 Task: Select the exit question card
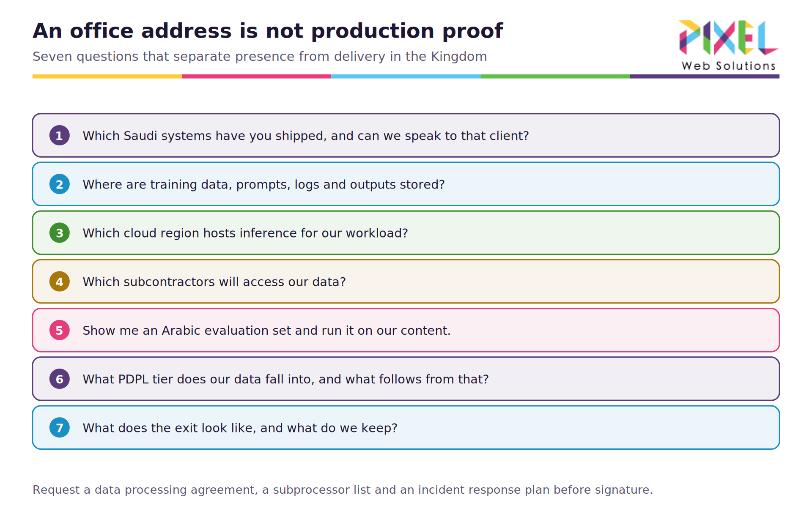click(x=406, y=427)
